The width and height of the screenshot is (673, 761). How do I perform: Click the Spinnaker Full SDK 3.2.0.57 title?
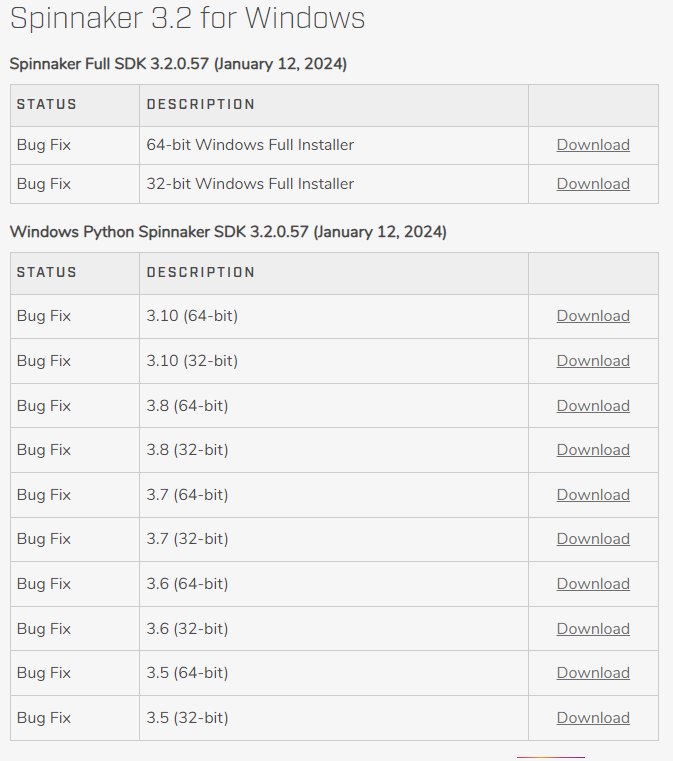tap(178, 64)
